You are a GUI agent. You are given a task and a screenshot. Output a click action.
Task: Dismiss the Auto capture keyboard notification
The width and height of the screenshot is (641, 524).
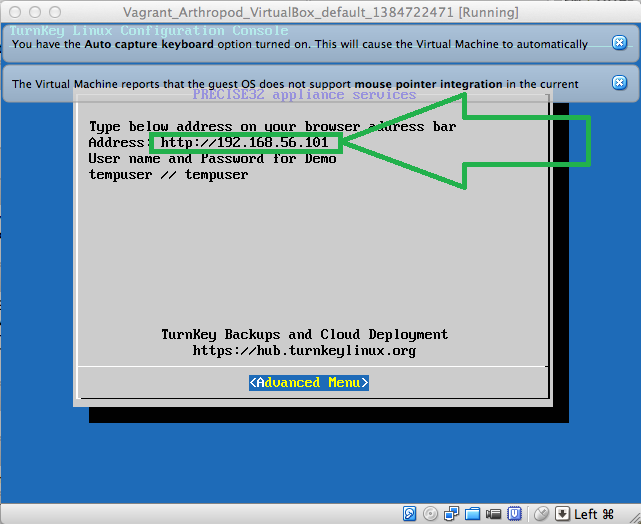(x=619, y=43)
